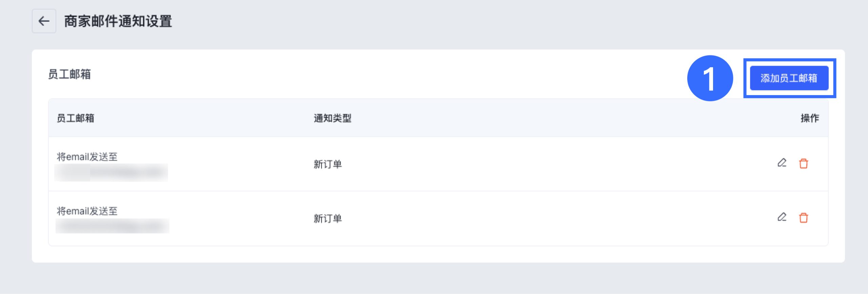Delete the first staff email entry
This screenshot has height=294, width=868.
(x=803, y=163)
